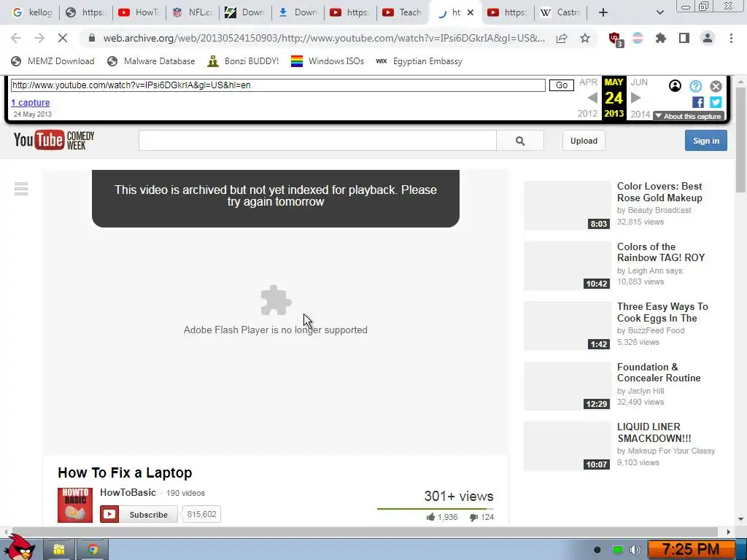Expand tab search dropdown arrow

659,12
